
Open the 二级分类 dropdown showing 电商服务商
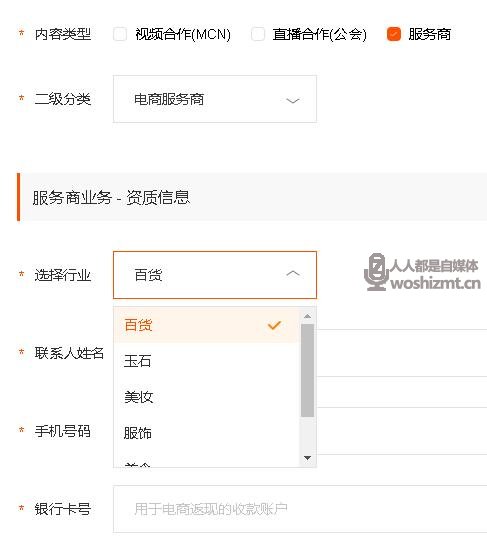pyautogui.click(x=215, y=99)
